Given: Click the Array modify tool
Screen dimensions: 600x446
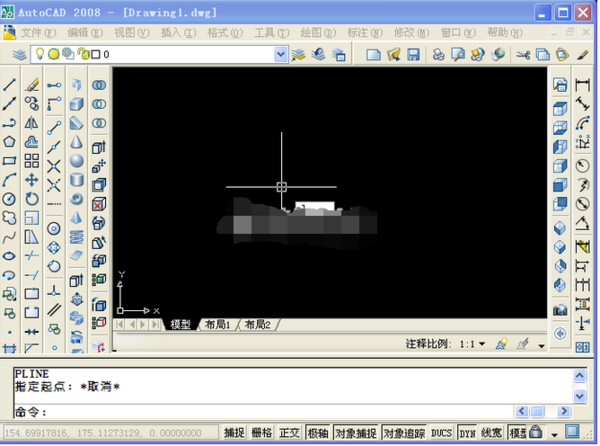Looking at the screenshot, I should pos(32,161).
